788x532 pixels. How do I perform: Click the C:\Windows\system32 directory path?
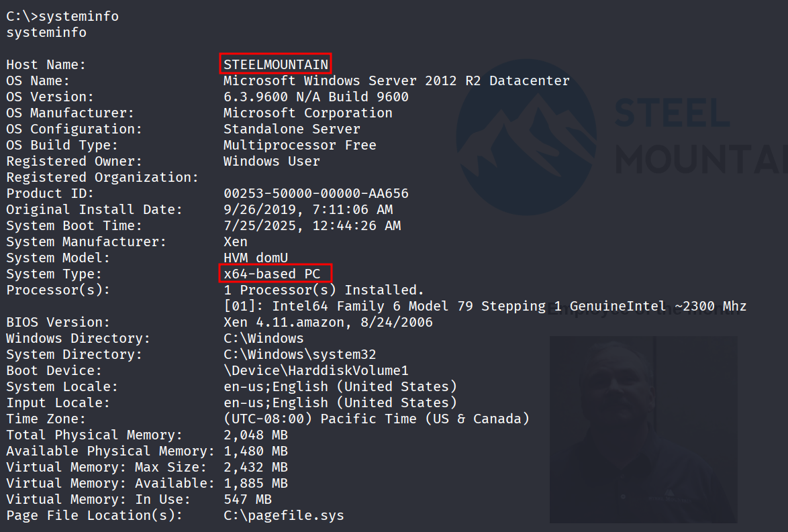pos(300,354)
